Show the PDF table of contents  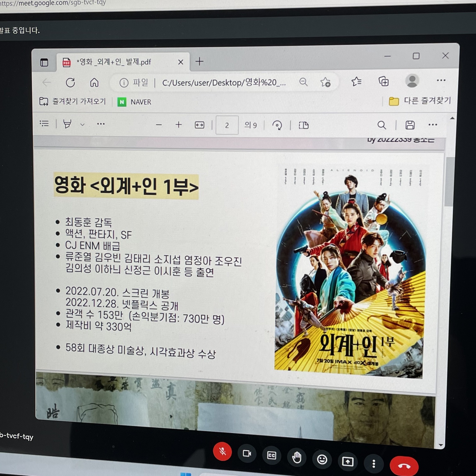(44, 124)
